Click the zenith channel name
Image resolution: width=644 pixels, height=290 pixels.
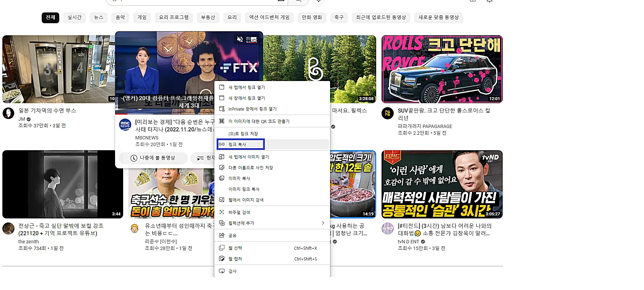(x=29, y=242)
